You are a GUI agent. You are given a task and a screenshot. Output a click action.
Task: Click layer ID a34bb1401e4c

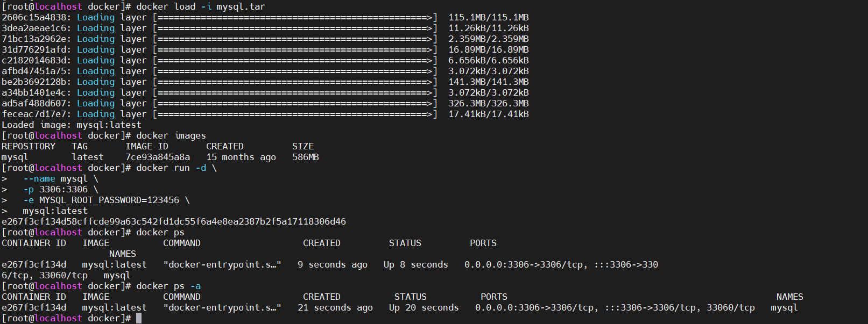point(34,92)
